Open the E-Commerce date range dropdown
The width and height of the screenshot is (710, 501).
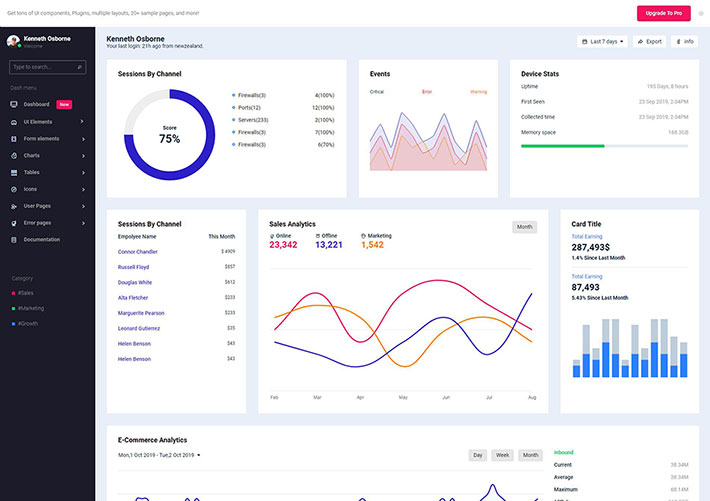(159, 455)
